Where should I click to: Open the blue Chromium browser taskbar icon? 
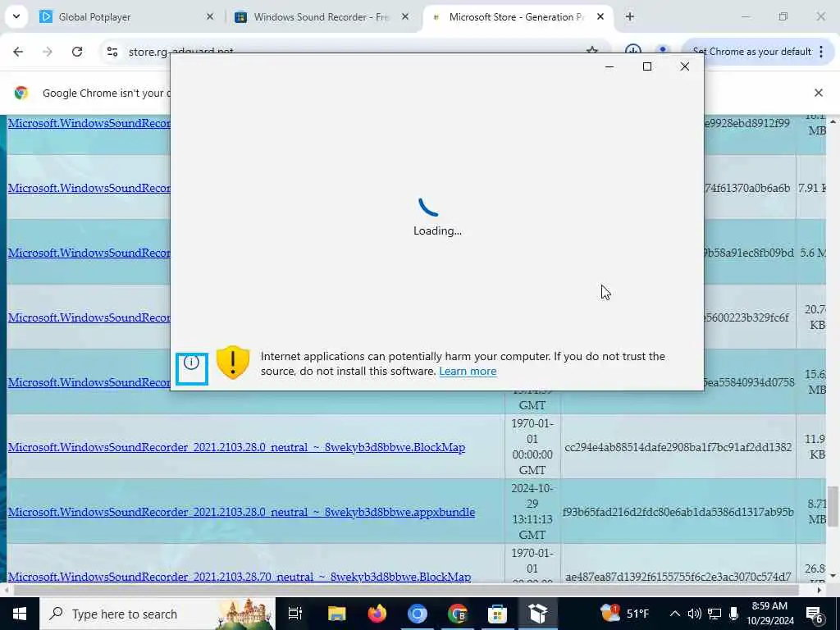click(418, 614)
